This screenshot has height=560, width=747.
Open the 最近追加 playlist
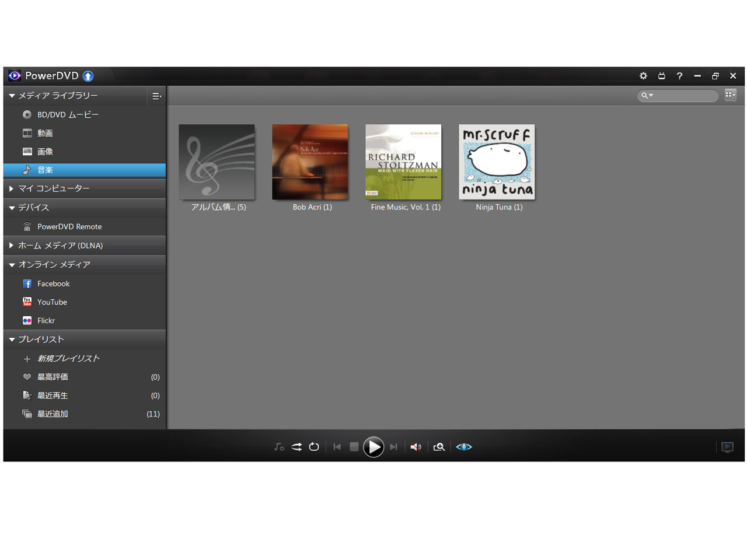coord(85,414)
